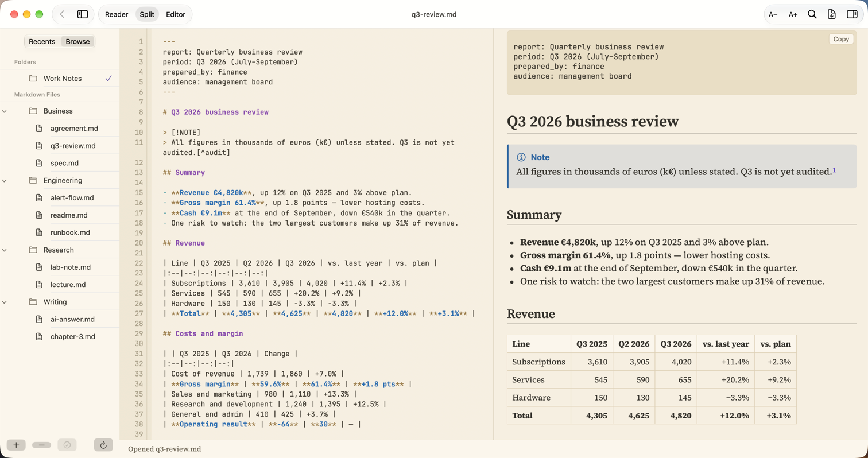Switch to Reader view mode
The height and width of the screenshot is (458, 868).
(117, 14)
